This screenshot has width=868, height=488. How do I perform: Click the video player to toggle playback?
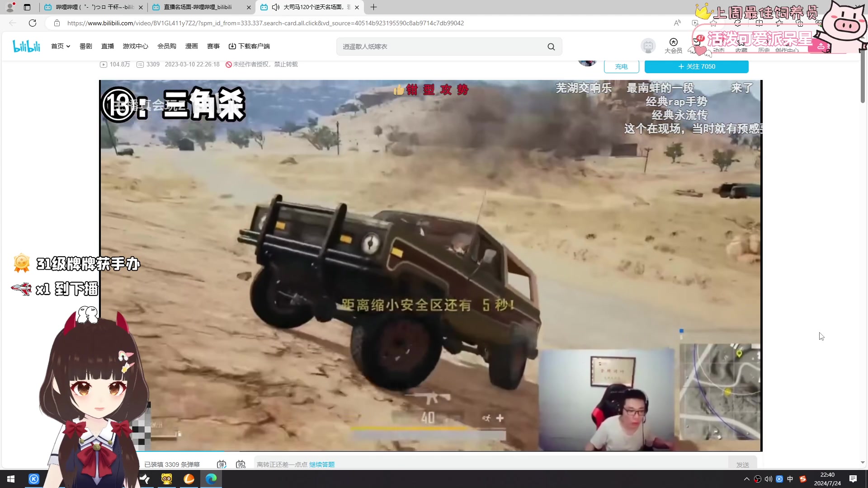(x=430, y=265)
